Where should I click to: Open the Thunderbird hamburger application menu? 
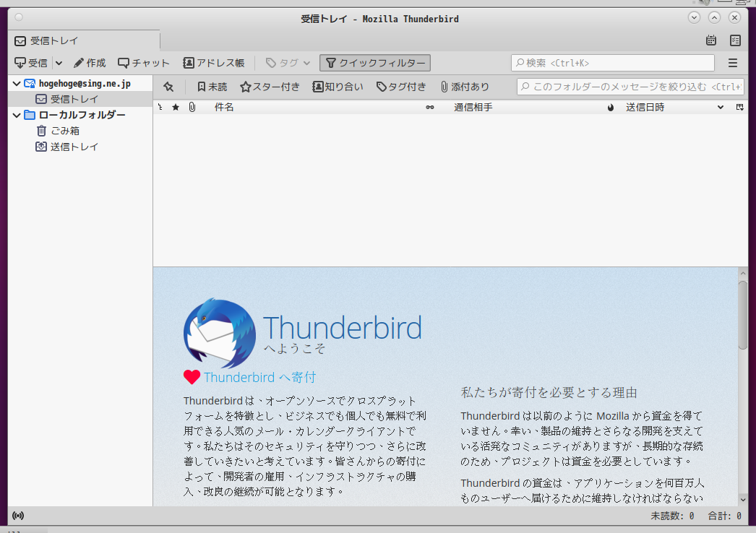pyautogui.click(x=733, y=63)
